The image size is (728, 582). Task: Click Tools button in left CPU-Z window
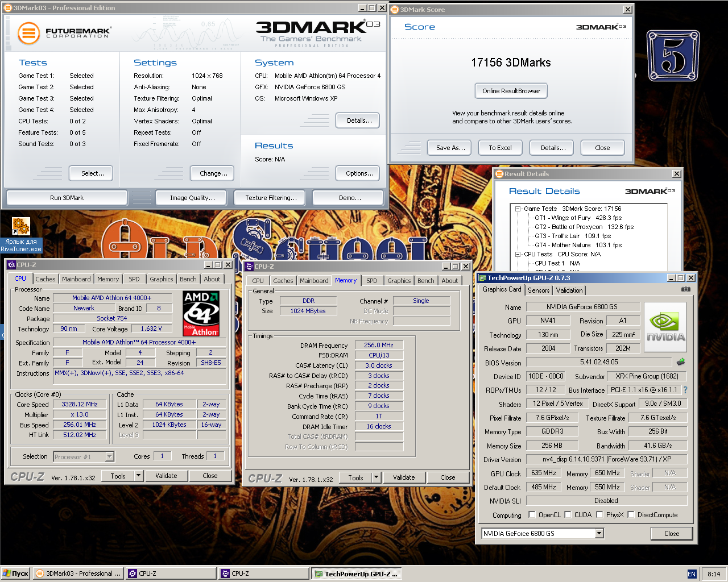(118, 476)
